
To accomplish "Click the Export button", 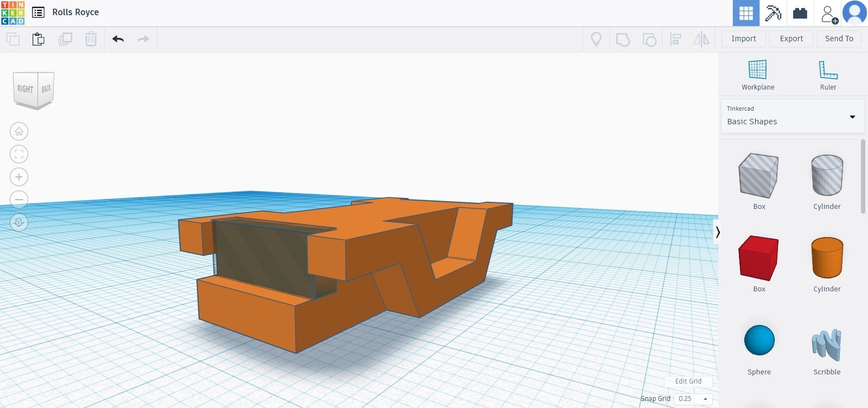I will click(792, 39).
